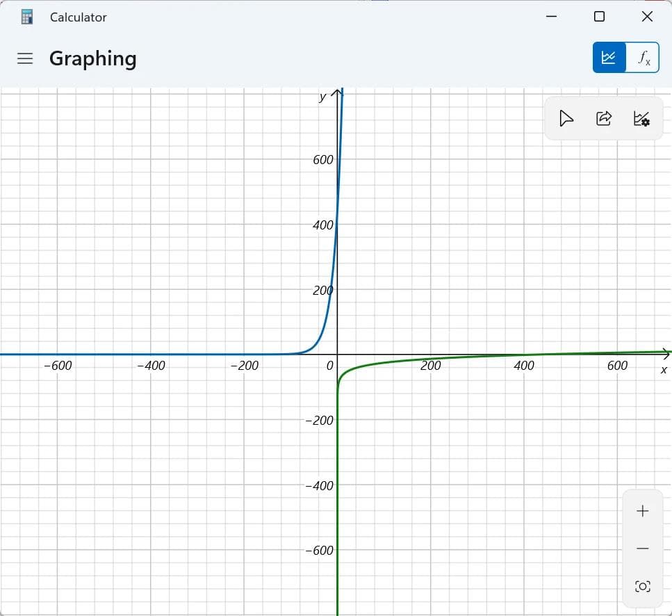This screenshot has width=672, height=616.
Task: Switch to fx equation entry mode
Action: tap(644, 58)
